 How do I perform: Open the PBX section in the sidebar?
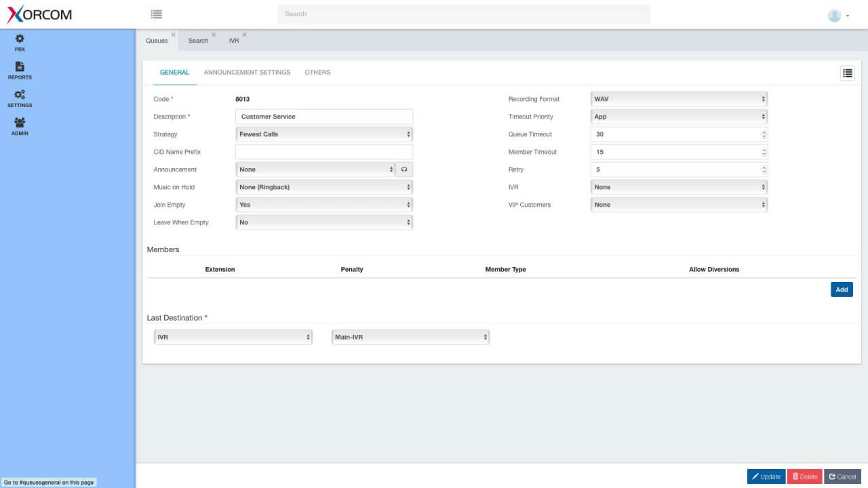(20, 43)
